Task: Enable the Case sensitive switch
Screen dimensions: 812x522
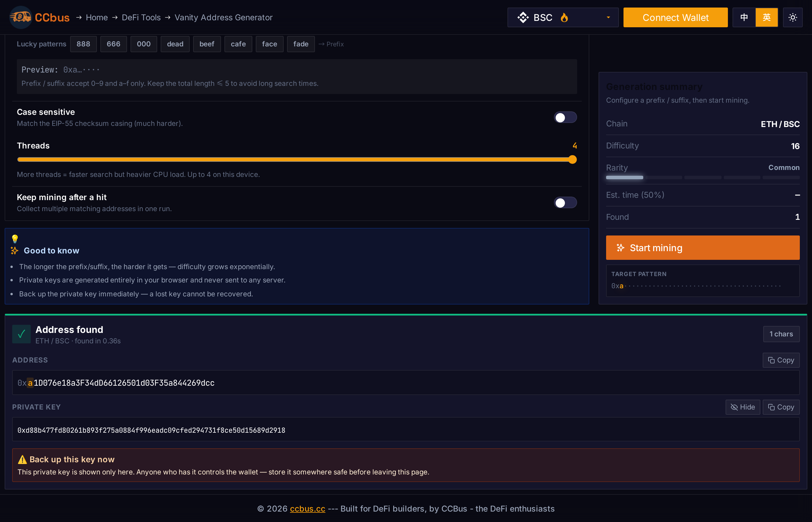Action: pyautogui.click(x=565, y=118)
